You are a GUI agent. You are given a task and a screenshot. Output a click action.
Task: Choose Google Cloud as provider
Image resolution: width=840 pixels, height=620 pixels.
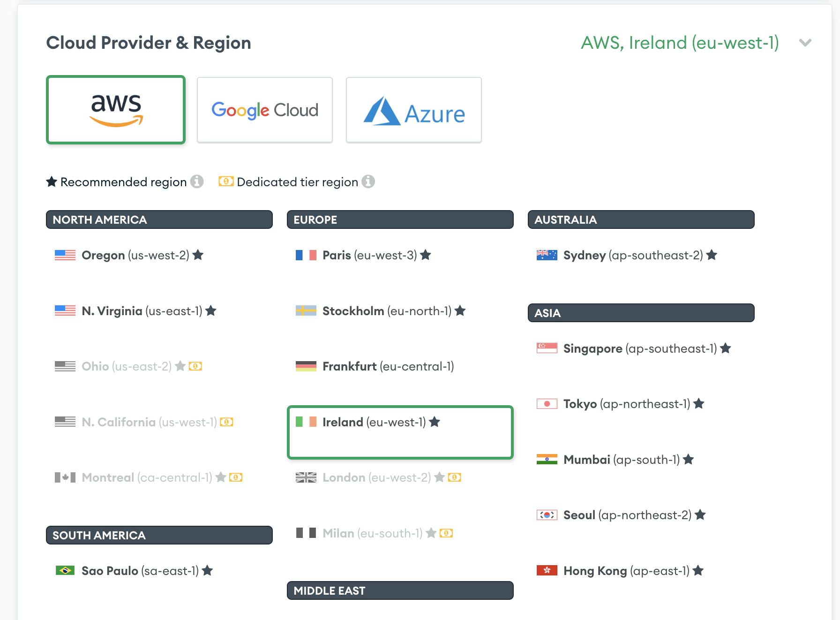[265, 110]
